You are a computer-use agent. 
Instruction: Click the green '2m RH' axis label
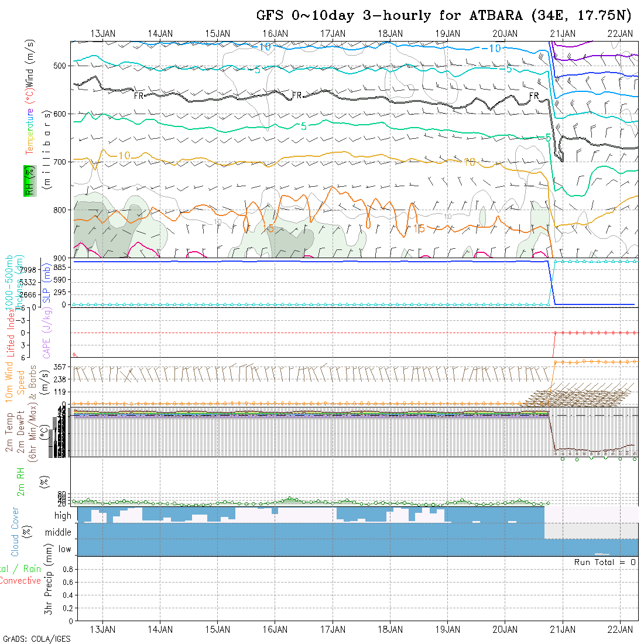pyautogui.click(x=21, y=481)
